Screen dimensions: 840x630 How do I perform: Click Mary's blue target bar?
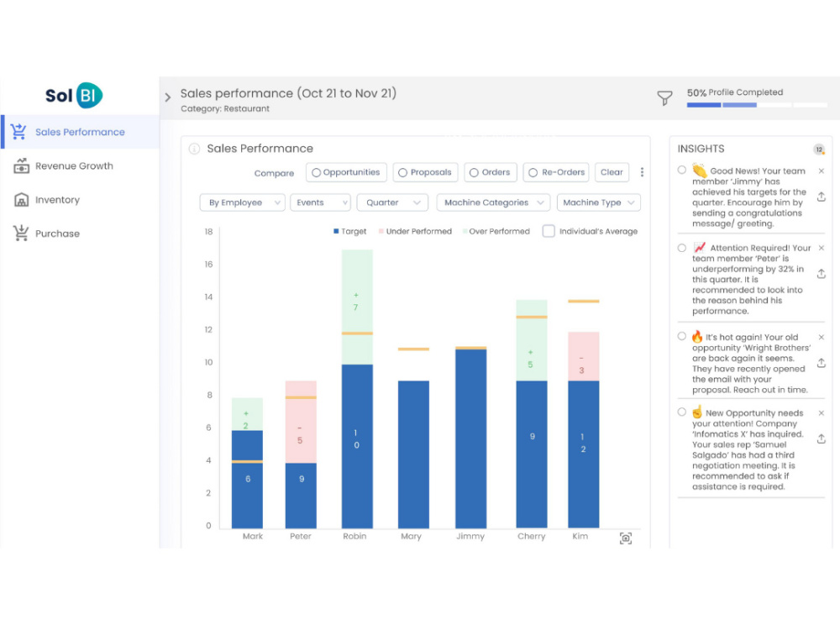point(413,454)
